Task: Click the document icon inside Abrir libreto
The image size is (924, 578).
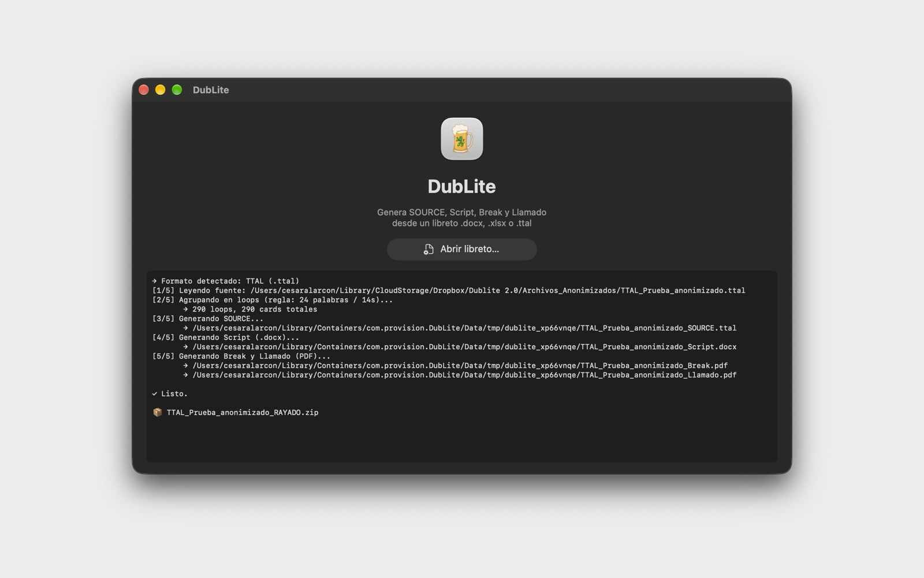Action: [x=429, y=249]
